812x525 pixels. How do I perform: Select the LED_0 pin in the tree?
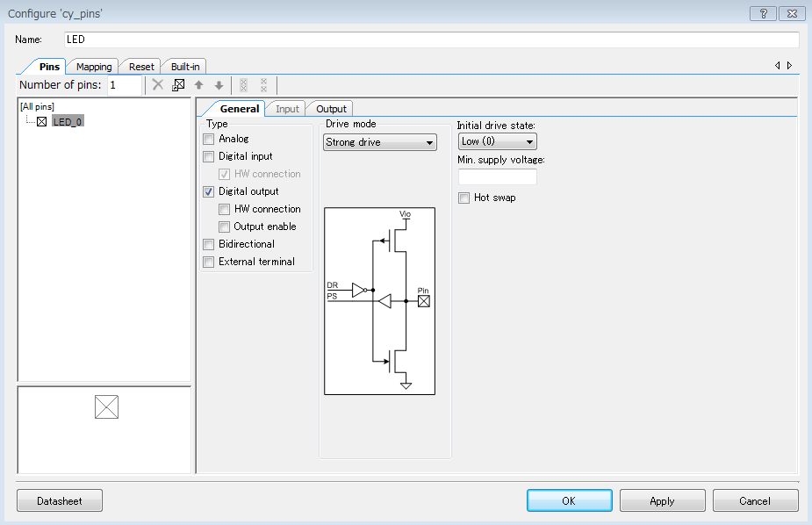pyautogui.click(x=68, y=122)
